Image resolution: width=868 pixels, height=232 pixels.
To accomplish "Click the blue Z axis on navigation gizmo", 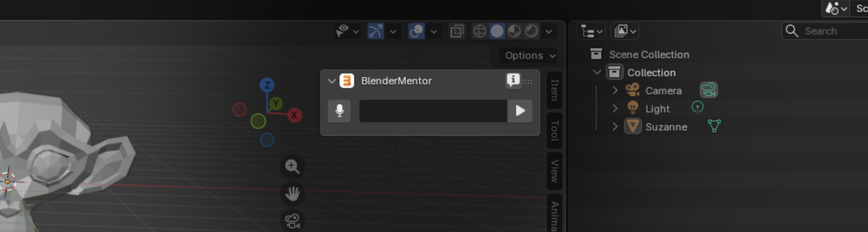I will 267,86.
